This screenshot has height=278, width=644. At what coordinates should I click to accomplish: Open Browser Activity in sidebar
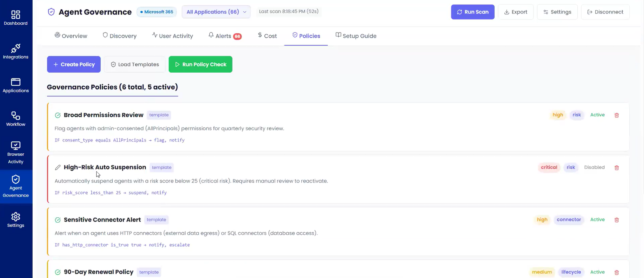point(16,153)
